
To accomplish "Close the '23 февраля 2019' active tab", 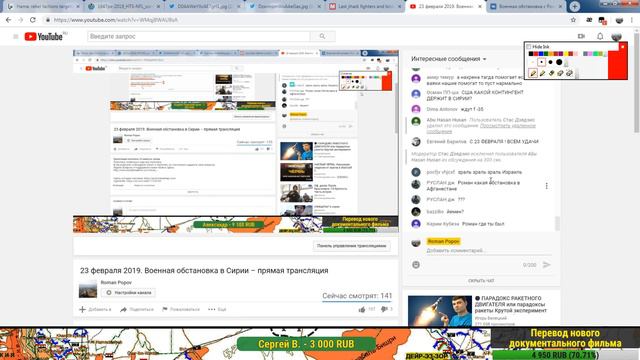I will pyautogui.click(x=480, y=7).
